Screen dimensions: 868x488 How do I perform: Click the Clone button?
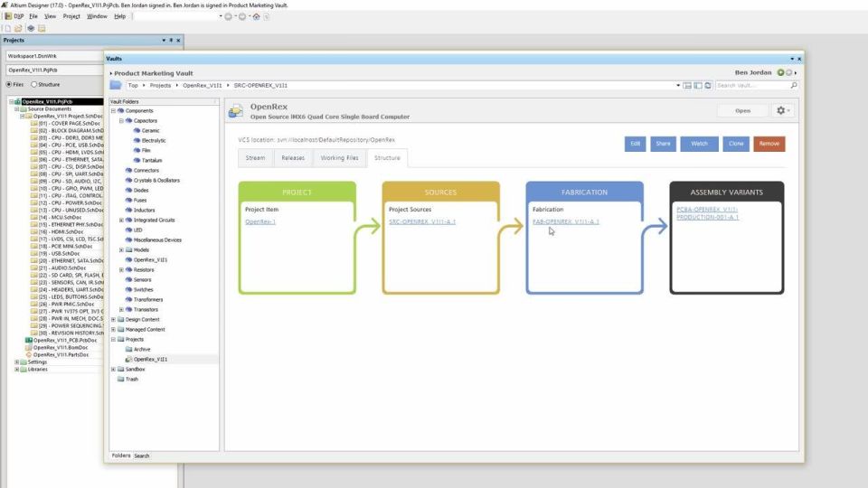(736, 144)
